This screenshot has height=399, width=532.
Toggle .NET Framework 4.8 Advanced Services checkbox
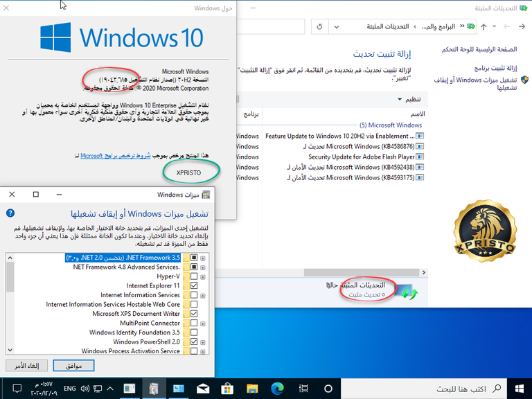click(x=194, y=267)
